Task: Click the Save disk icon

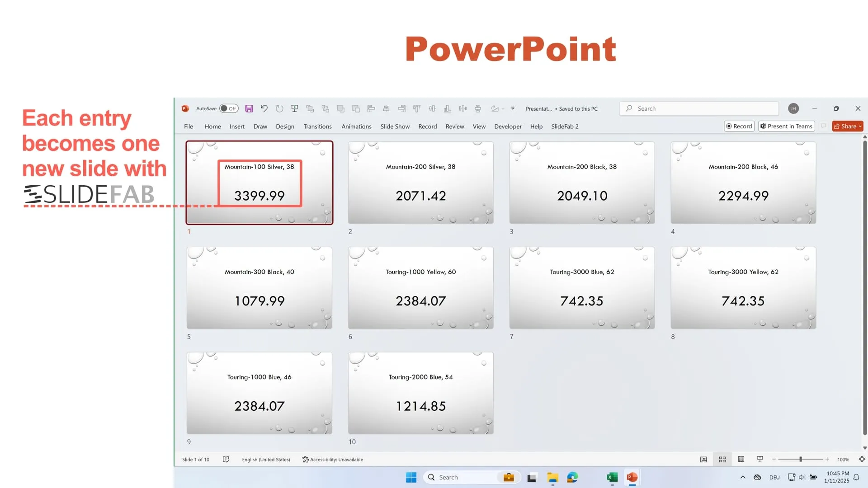Action: [x=249, y=108]
